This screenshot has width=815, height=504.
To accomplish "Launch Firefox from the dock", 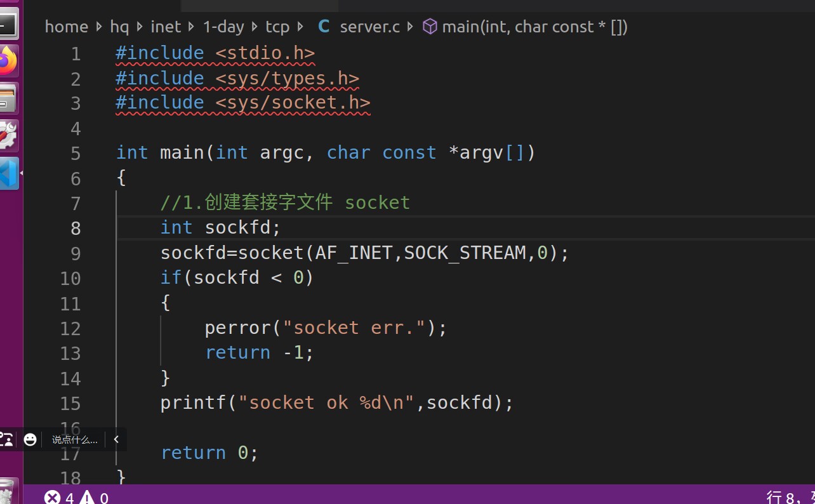I will coord(8,61).
